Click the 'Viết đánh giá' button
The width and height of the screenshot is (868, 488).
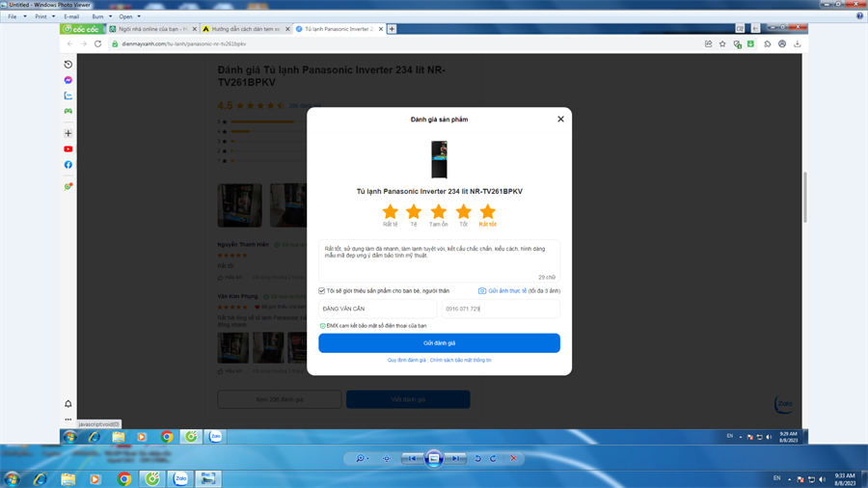coord(408,399)
